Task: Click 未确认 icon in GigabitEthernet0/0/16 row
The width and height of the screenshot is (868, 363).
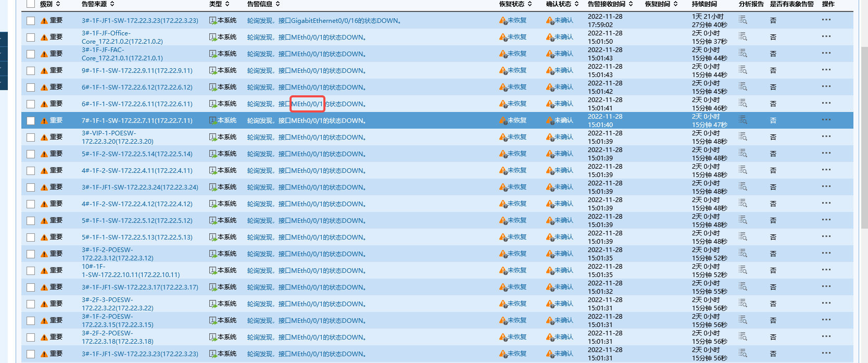Action: 550,20
